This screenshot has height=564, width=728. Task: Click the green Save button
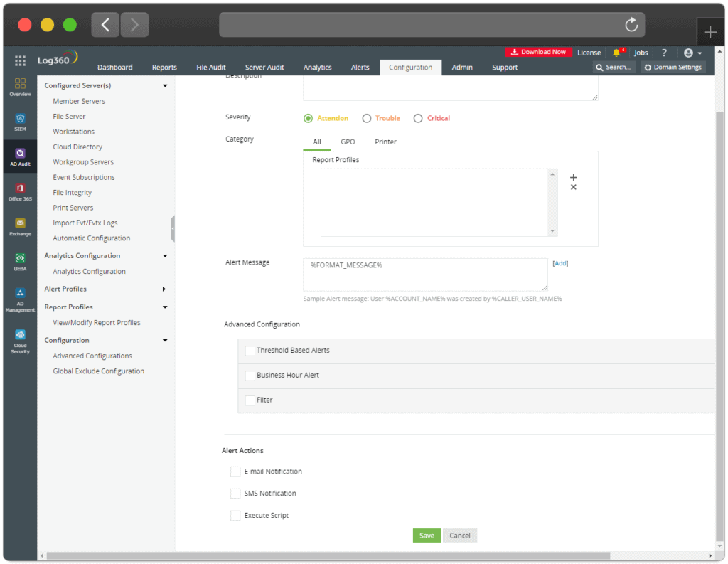427,536
